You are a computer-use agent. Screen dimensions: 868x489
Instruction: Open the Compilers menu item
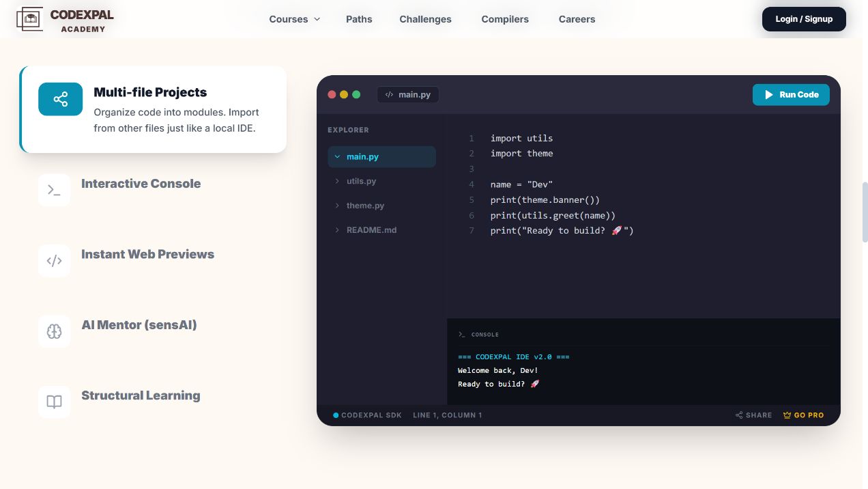tap(505, 19)
